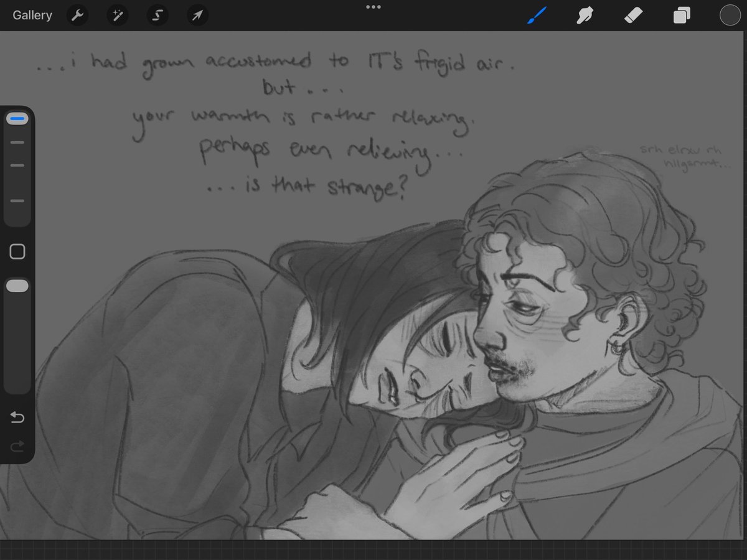Open the active color picker circle
Viewport: 747px width, 560px height.
729,16
